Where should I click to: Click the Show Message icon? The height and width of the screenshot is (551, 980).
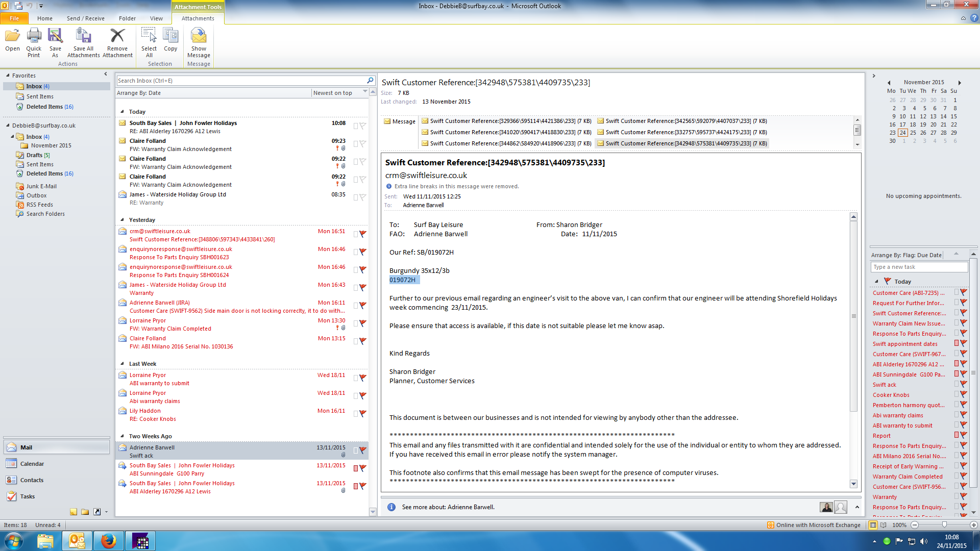[x=199, y=43]
